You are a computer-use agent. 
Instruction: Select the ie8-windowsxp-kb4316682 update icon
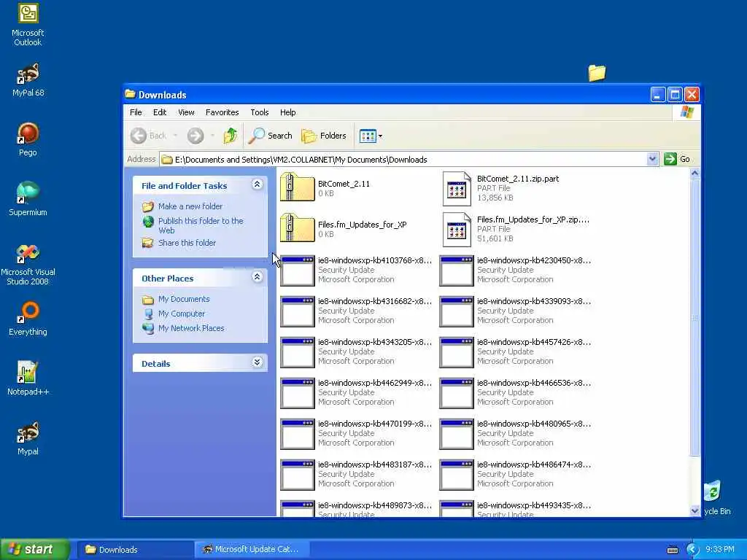(298, 311)
